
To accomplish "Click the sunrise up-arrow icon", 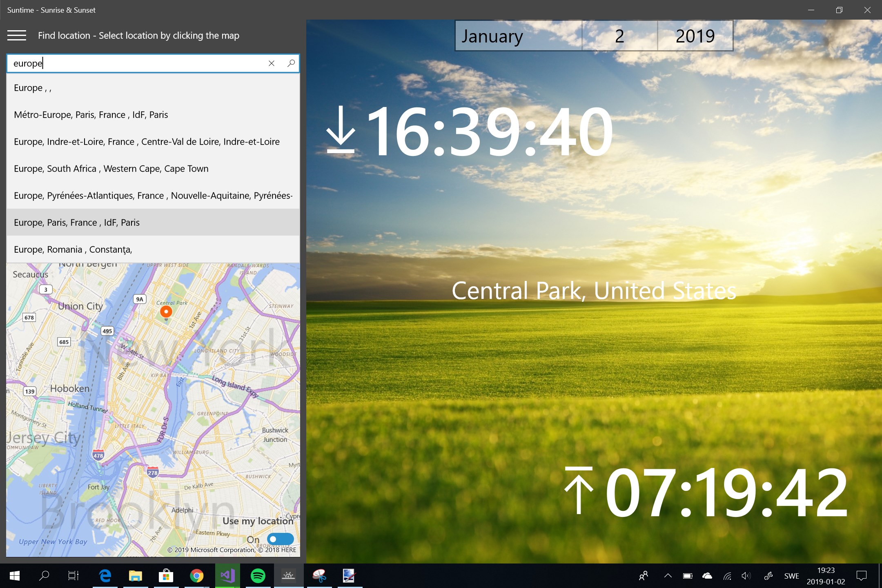I will [579, 490].
